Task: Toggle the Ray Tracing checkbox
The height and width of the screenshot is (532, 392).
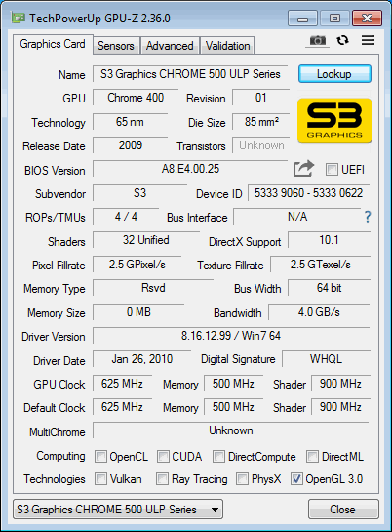Action: tap(162, 479)
